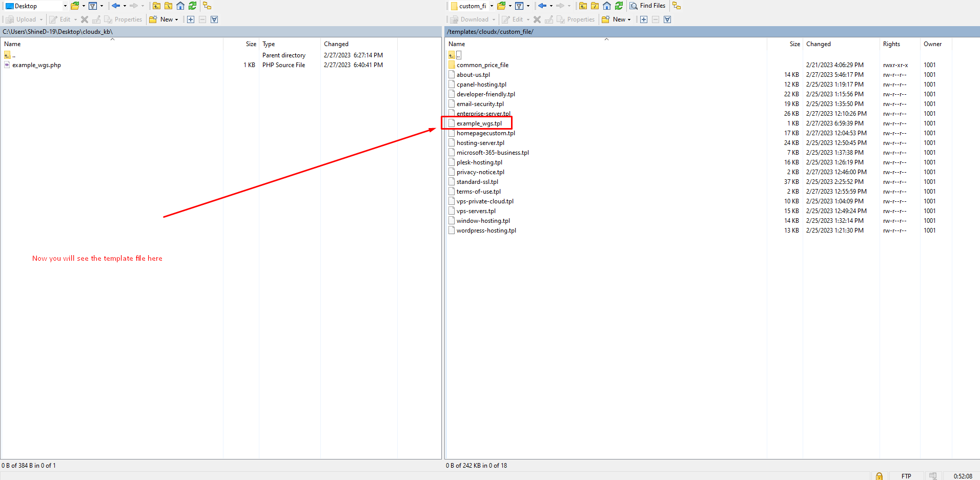Select the common_price_file folder
This screenshot has height=480, width=980.
click(x=482, y=65)
